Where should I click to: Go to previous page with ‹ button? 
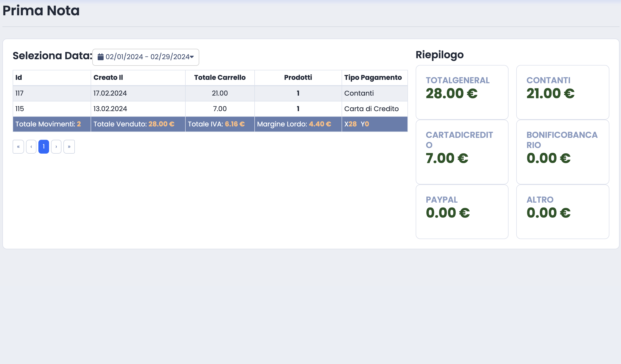[31, 147]
